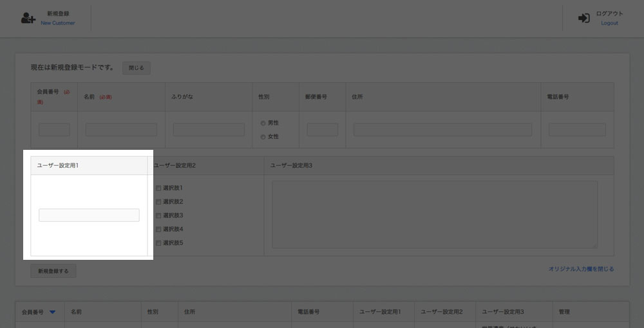
Task: Focus the ユーザー設定用3 textarea
Action: tap(435, 214)
